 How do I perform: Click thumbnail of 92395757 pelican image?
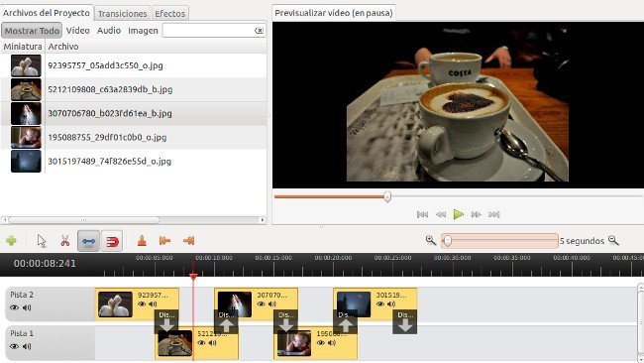[26, 65]
